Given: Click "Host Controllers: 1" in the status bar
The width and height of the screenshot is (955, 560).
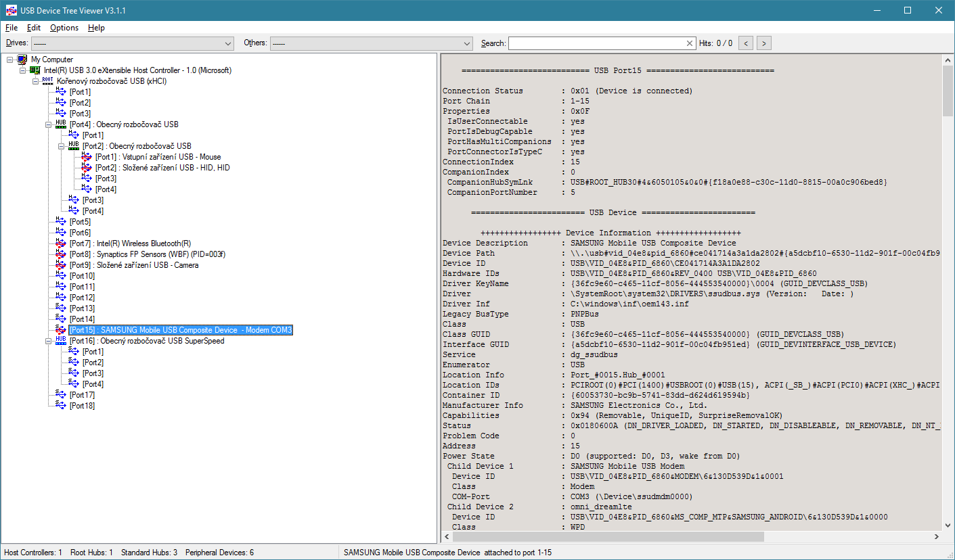Looking at the screenshot, I should coord(33,553).
